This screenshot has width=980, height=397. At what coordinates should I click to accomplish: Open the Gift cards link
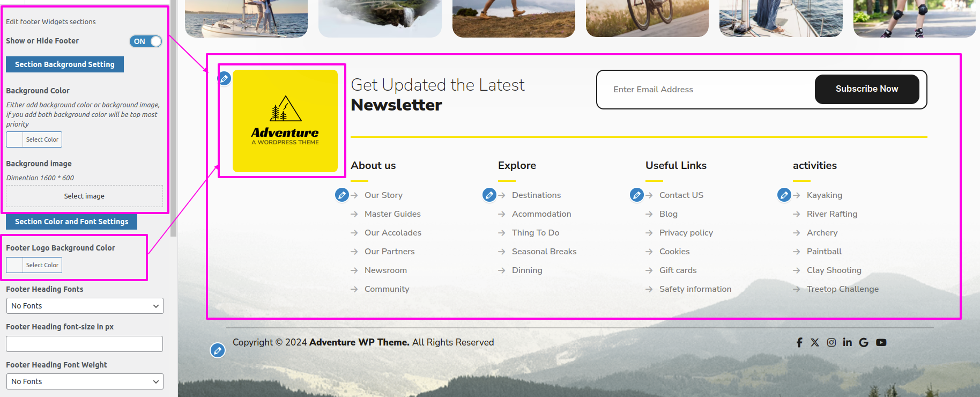(678, 270)
